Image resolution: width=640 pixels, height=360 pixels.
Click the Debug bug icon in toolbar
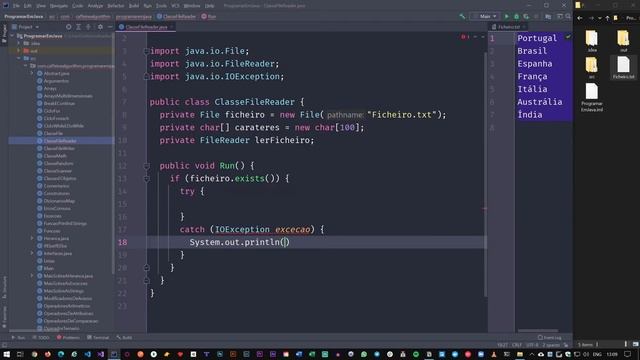coord(516,16)
